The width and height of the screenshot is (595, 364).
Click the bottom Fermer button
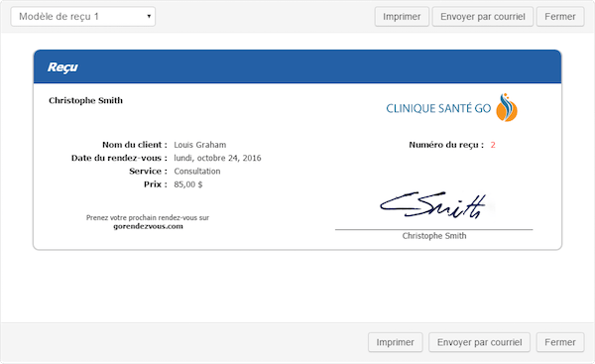[560, 342]
